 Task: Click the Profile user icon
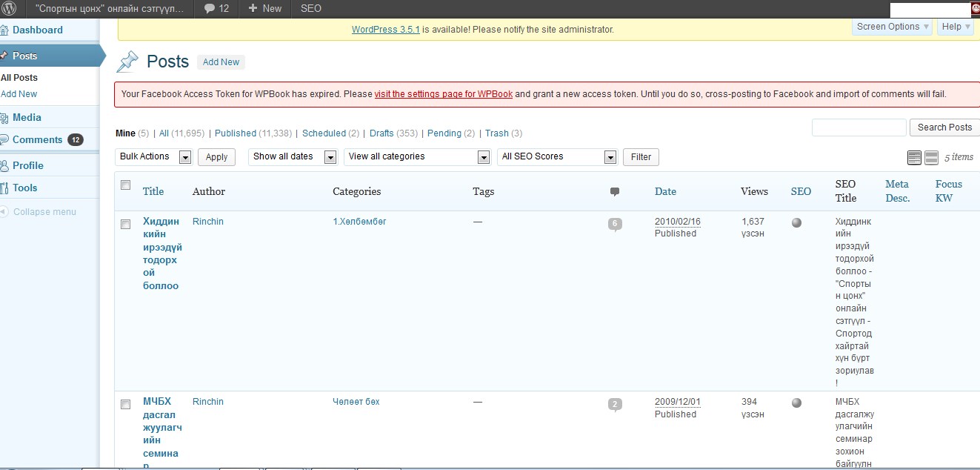4,165
